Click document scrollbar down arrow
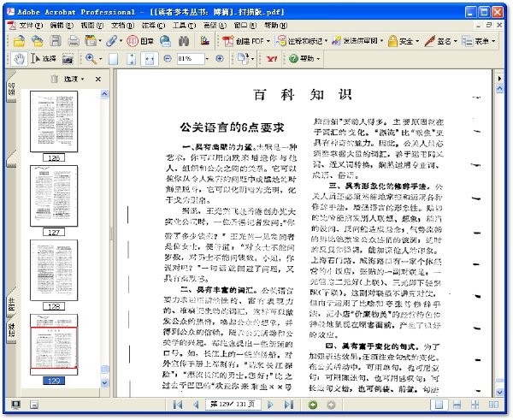The width and height of the screenshot is (513, 420). pos(499,392)
